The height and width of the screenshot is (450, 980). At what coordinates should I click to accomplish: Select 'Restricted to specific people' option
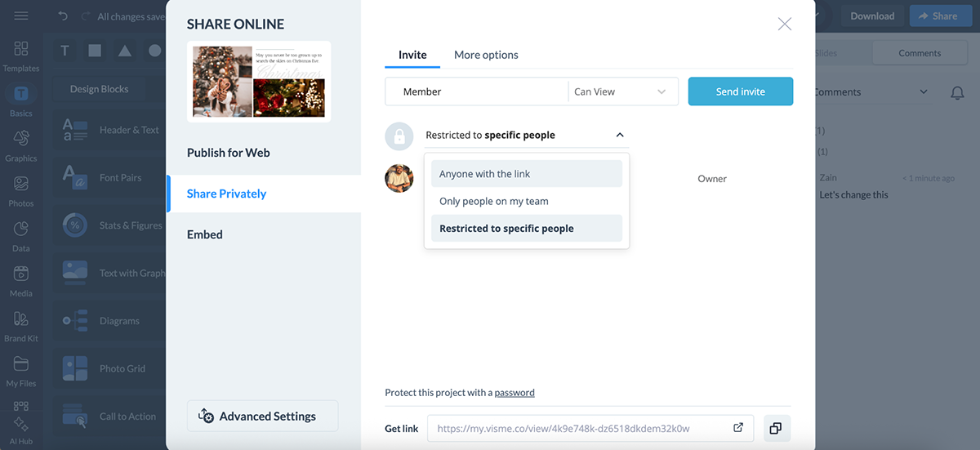pos(526,229)
